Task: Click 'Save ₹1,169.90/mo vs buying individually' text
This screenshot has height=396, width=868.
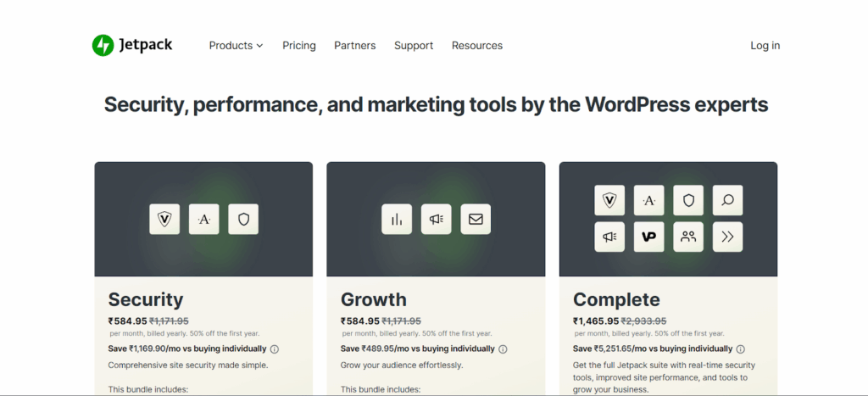Action: 187,349
